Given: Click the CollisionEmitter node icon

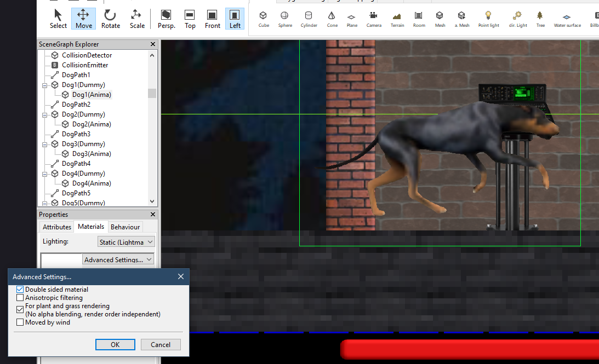Looking at the screenshot, I should click(x=55, y=65).
